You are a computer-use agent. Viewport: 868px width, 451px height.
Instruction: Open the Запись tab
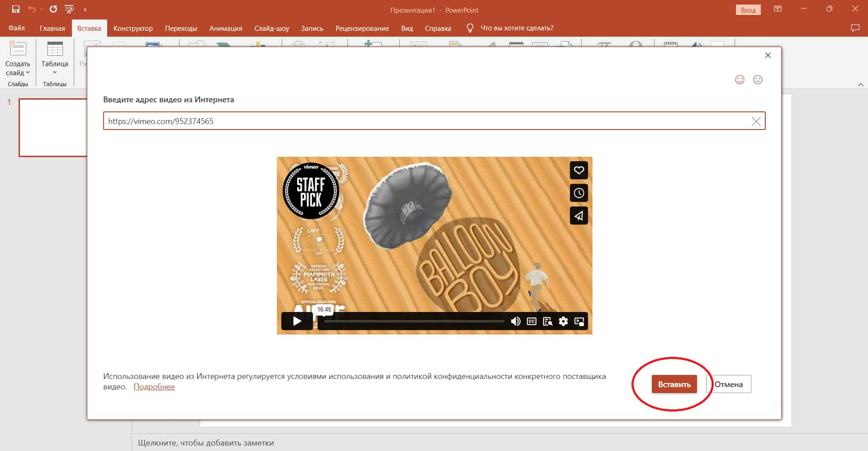click(312, 28)
